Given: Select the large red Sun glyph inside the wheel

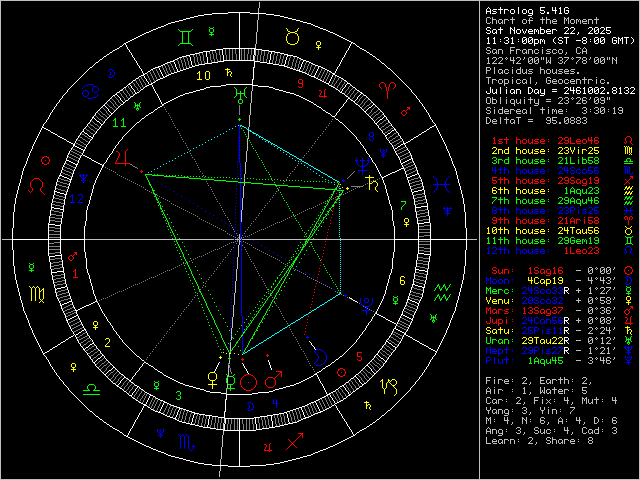Looking at the screenshot, I should coord(249,382).
